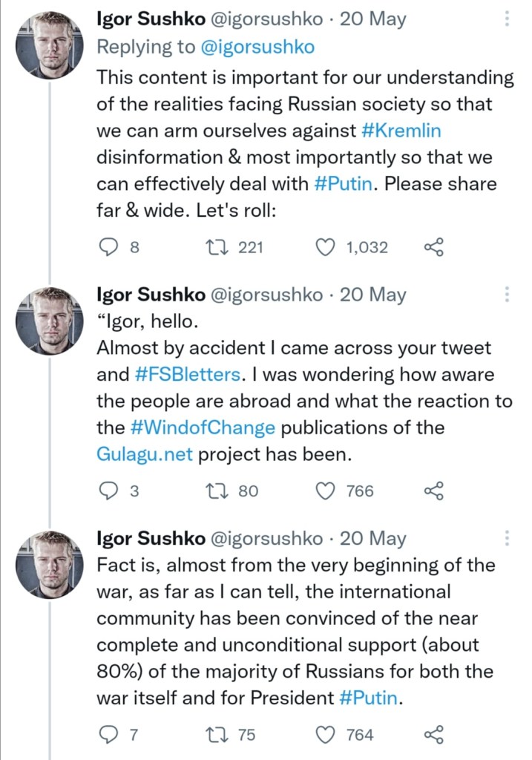
Task: Share the tweet mentioning Gulagu.net
Action: pyautogui.click(x=433, y=491)
